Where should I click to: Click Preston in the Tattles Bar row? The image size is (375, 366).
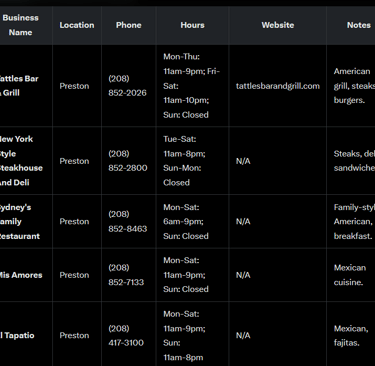pos(74,86)
